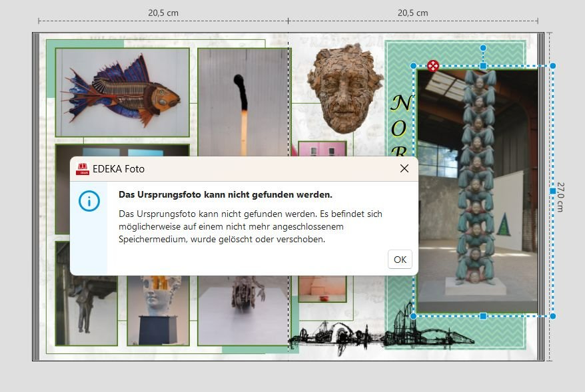
Task: Click the EDEKA Foto logo in title bar
Action: click(x=83, y=169)
